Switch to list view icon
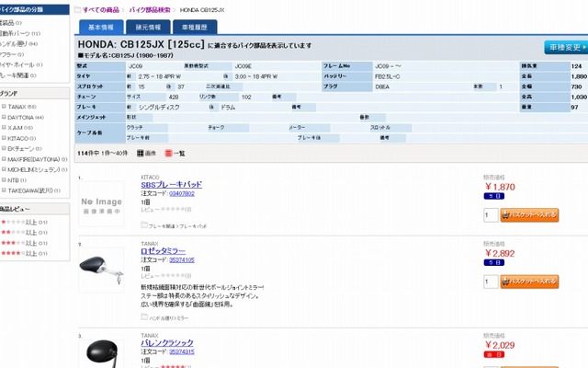This screenshot has height=368, width=588. click(168, 154)
